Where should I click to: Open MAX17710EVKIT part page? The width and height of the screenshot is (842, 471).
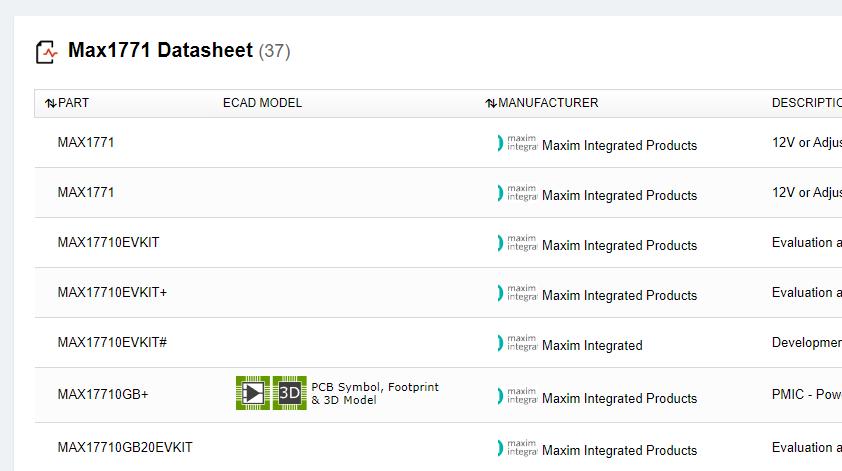108,242
